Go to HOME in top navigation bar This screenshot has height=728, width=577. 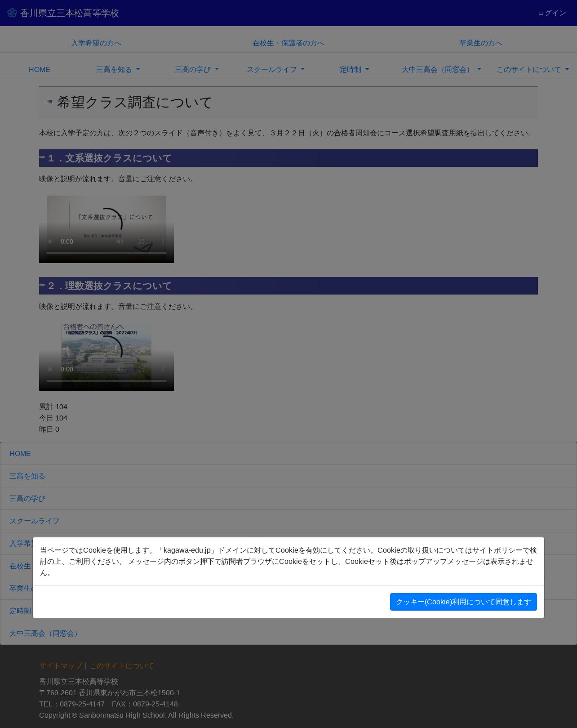pyautogui.click(x=40, y=70)
